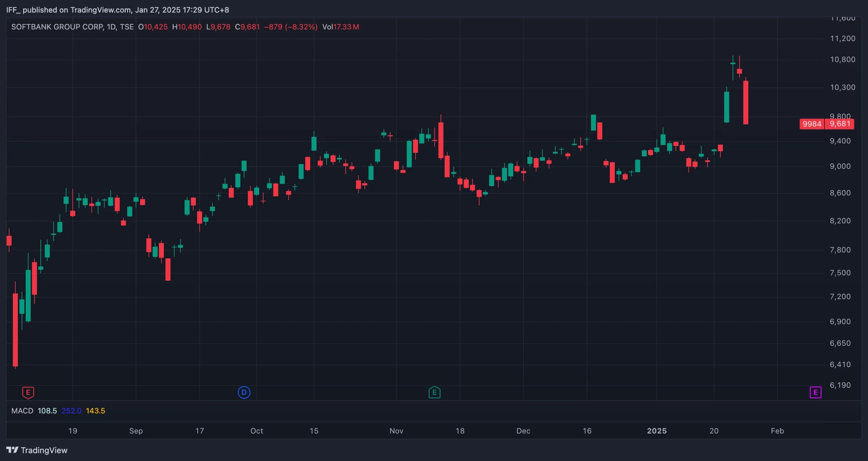Click the low value L9,678
Screen dimensions: 868x461
(x=218, y=27)
